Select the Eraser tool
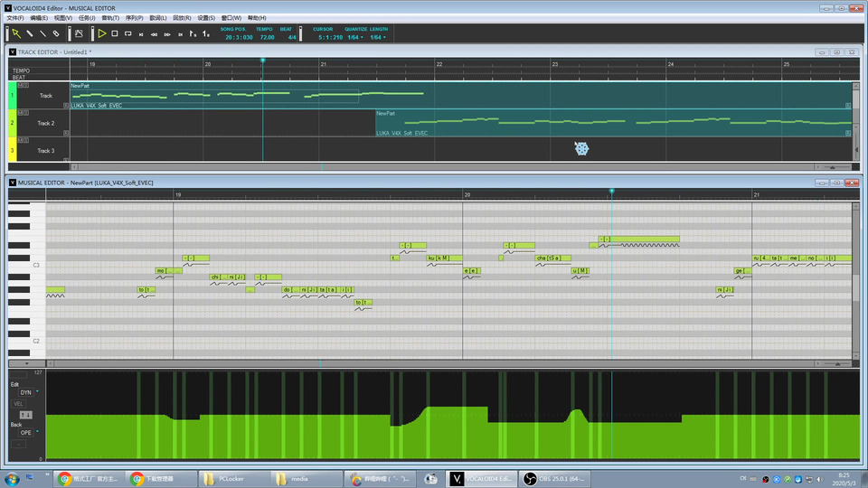Image resolution: width=868 pixels, height=488 pixels. point(56,33)
